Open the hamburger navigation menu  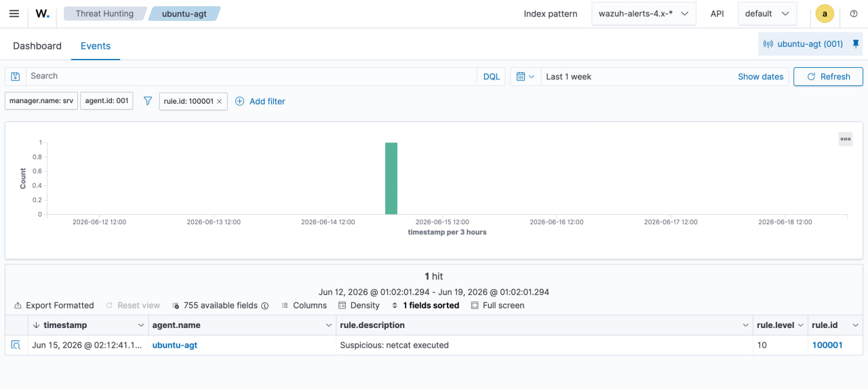pos(14,14)
